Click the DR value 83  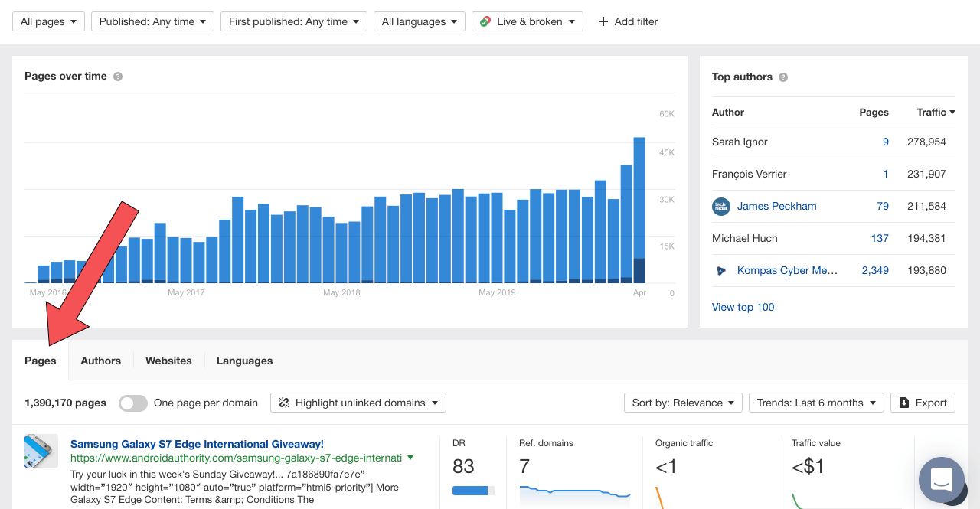point(463,466)
